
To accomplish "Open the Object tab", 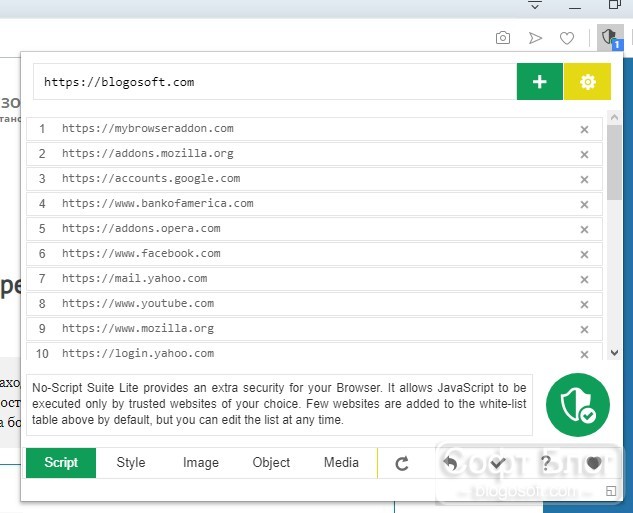I will click(x=271, y=463).
